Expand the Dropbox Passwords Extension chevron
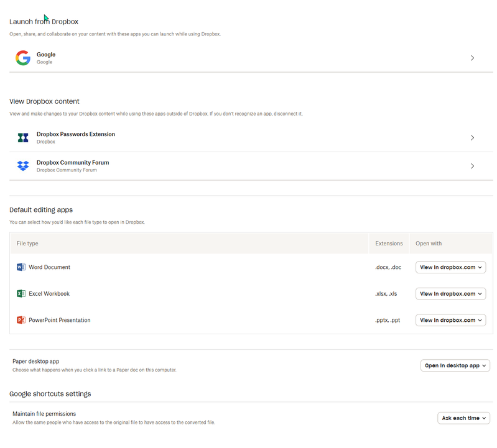The height and width of the screenshot is (448, 497). tap(472, 138)
